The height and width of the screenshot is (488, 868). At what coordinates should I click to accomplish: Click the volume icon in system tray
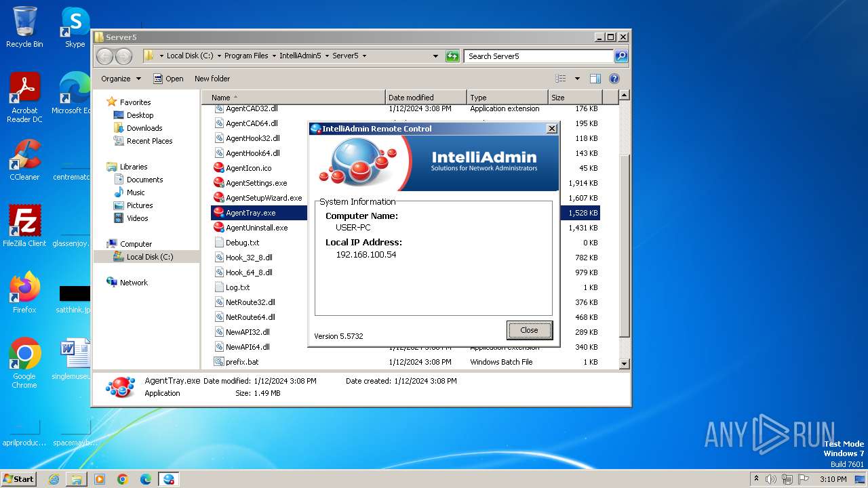pyautogui.click(x=771, y=479)
